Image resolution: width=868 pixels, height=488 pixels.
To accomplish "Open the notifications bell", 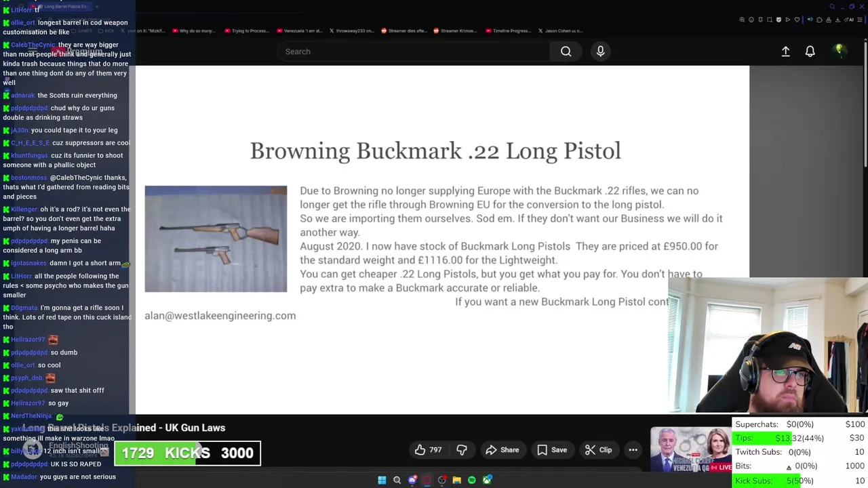I will 810,52.
